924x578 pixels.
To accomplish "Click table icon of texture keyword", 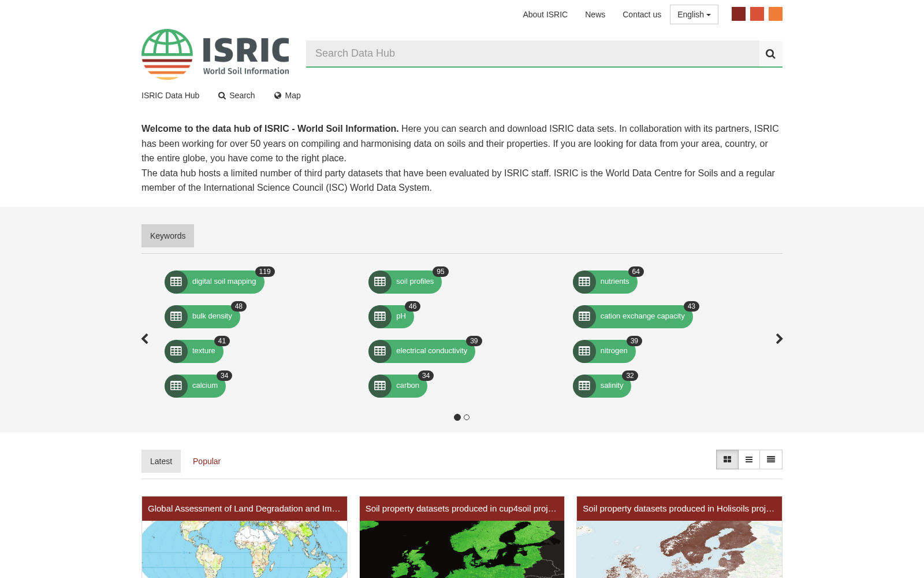I will [x=176, y=351].
